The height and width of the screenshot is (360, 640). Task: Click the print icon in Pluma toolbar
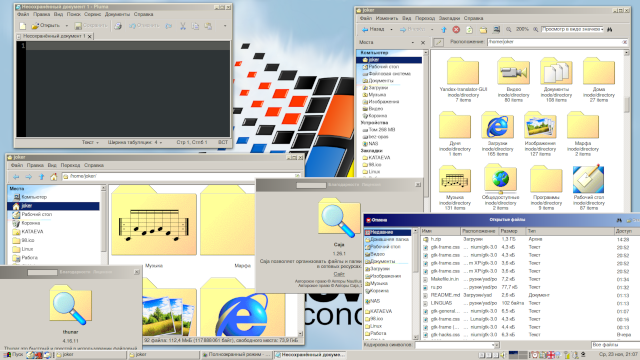pyautogui.click(x=118, y=26)
